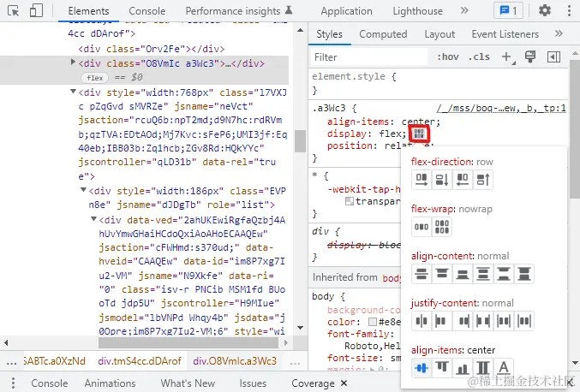Set justify-content to center icon
Image resolution: width=580 pixels, height=392 pixels.
422,321
